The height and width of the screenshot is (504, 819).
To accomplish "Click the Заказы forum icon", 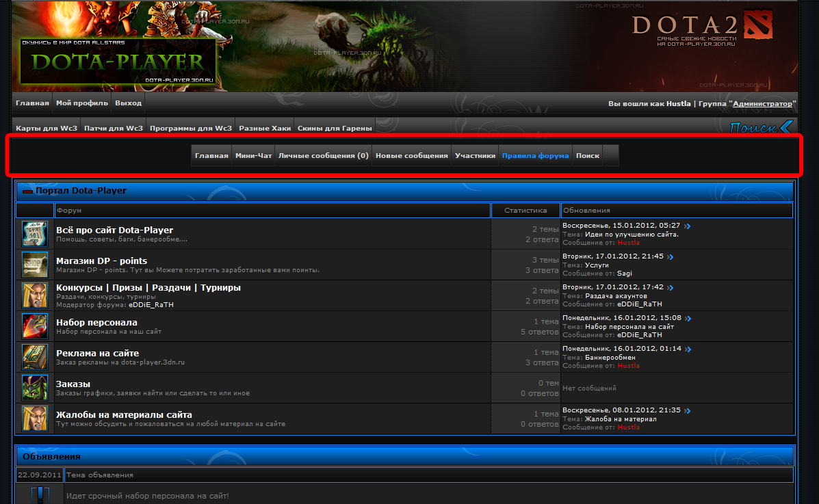I will pyautogui.click(x=35, y=388).
